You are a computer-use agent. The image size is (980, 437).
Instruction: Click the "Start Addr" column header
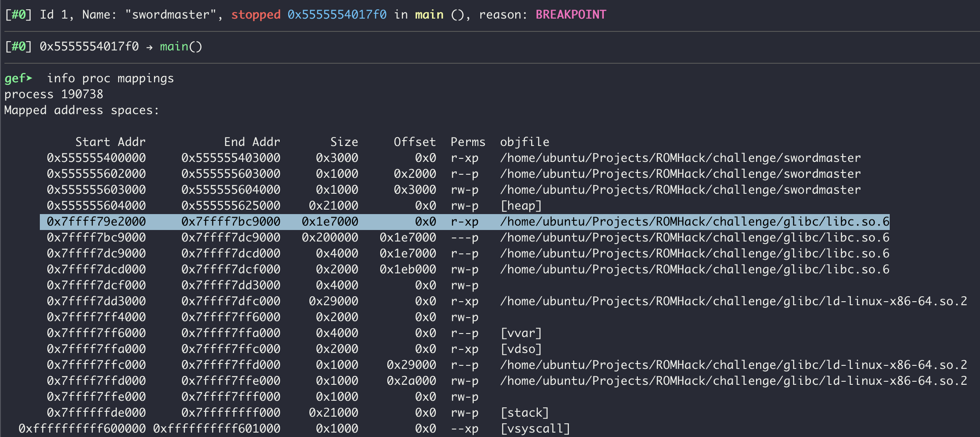tap(110, 142)
